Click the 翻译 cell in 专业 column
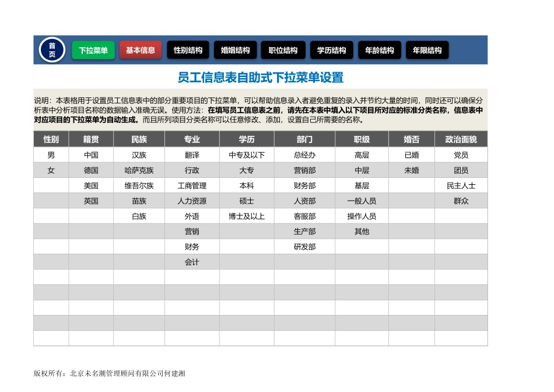The width and height of the screenshot is (554, 392). click(x=192, y=155)
